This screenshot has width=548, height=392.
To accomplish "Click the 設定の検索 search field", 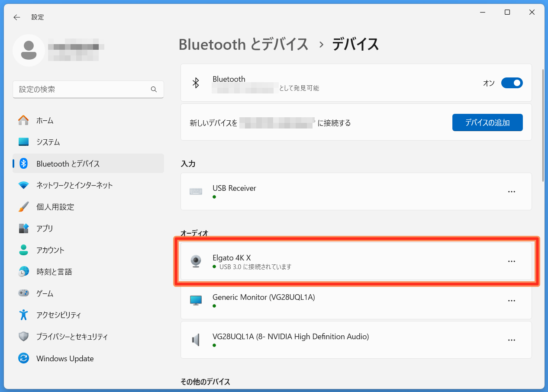I will (x=88, y=90).
